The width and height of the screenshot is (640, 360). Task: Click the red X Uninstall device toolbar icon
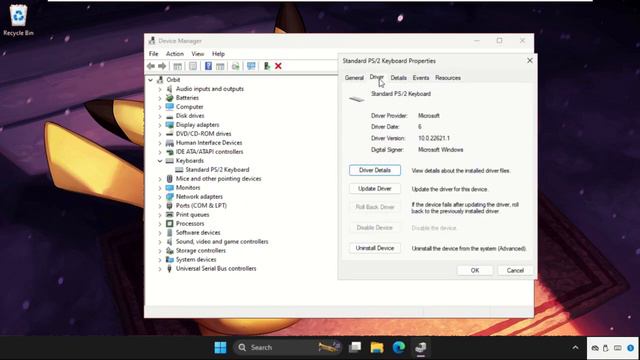(278, 66)
